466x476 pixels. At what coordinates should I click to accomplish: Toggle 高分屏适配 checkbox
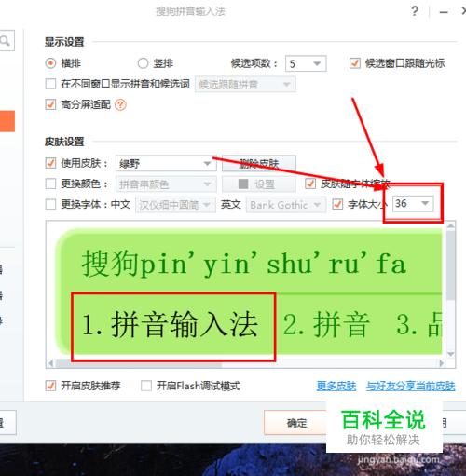pyautogui.click(x=50, y=104)
